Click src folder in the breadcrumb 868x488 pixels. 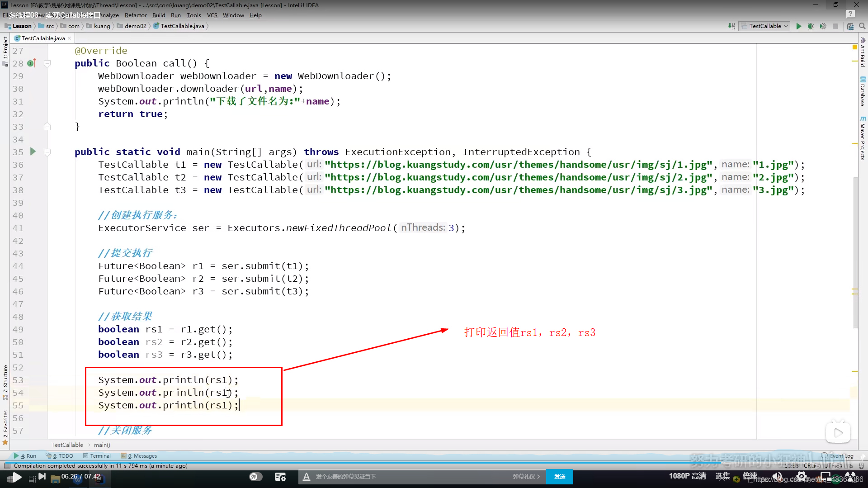[x=46, y=26]
